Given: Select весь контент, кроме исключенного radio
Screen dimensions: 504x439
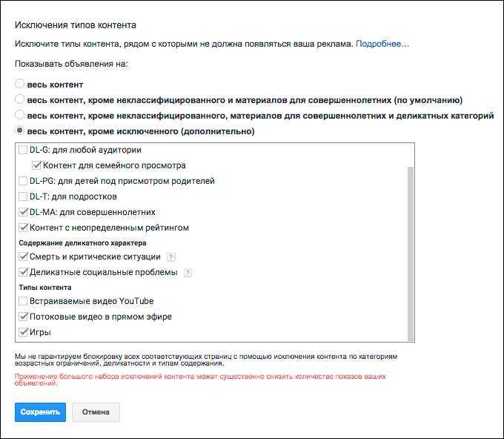Looking at the screenshot, I should [x=19, y=131].
